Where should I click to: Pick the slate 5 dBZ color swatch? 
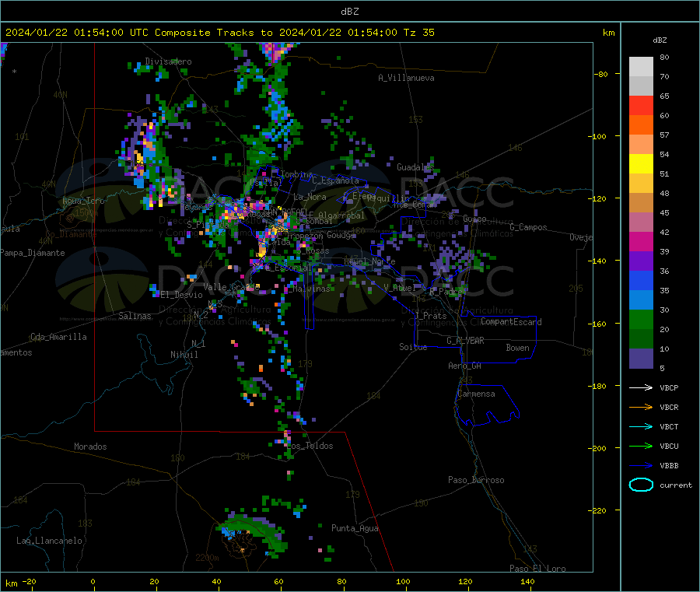[641, 359]
